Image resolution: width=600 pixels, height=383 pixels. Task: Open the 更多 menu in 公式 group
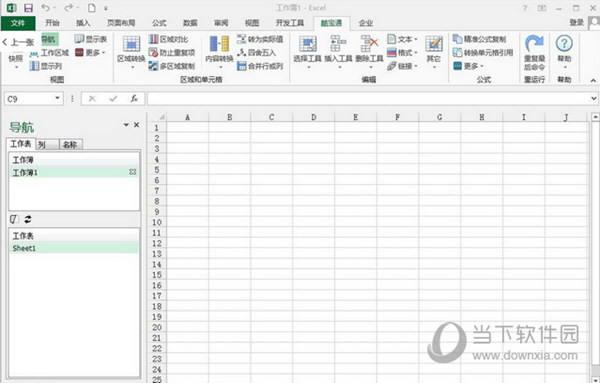(x=468, y=66)
